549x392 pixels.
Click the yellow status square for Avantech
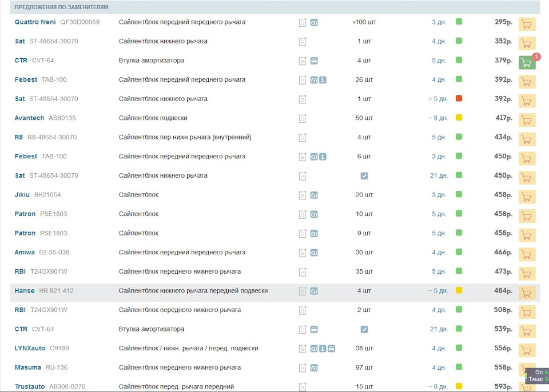click(x=459, y=118)
